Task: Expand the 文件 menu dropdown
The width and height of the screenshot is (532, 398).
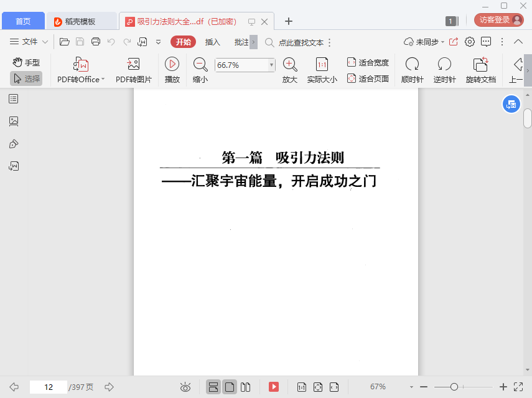Action: point(29,42)
